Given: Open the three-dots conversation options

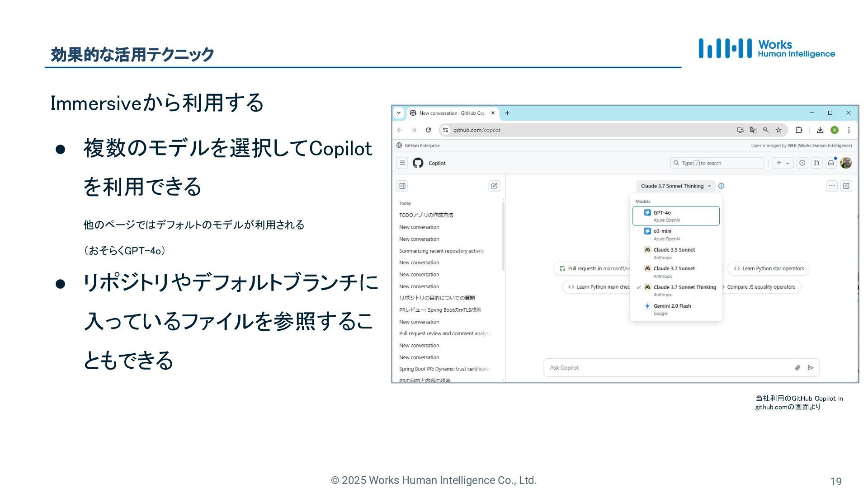Looking at the screenshot, I should click(x=832, y=186).
